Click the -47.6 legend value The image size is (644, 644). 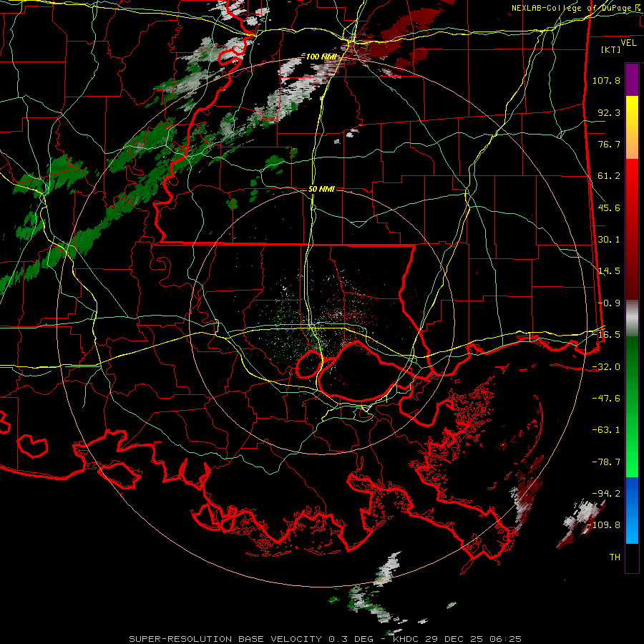coord(606,399)
